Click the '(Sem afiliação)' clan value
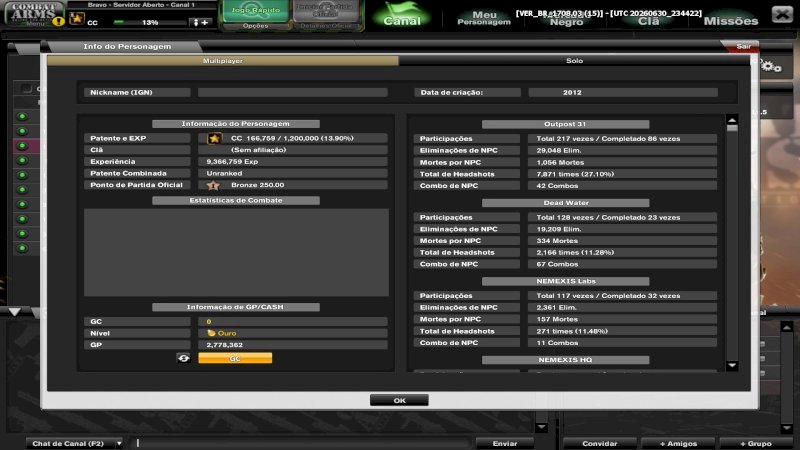 pyautogui.click(x=259, y=150)
